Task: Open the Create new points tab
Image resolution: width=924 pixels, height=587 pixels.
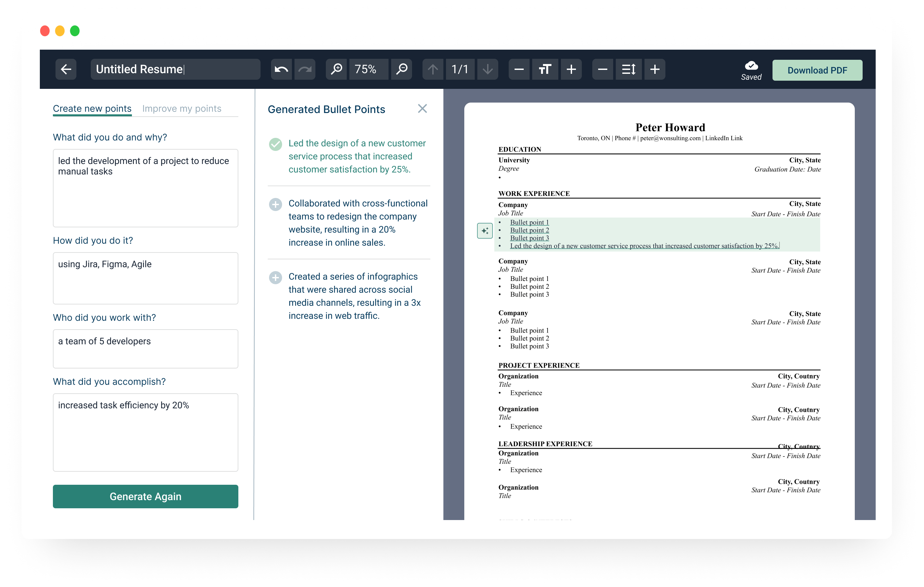Action: [92, 109]
